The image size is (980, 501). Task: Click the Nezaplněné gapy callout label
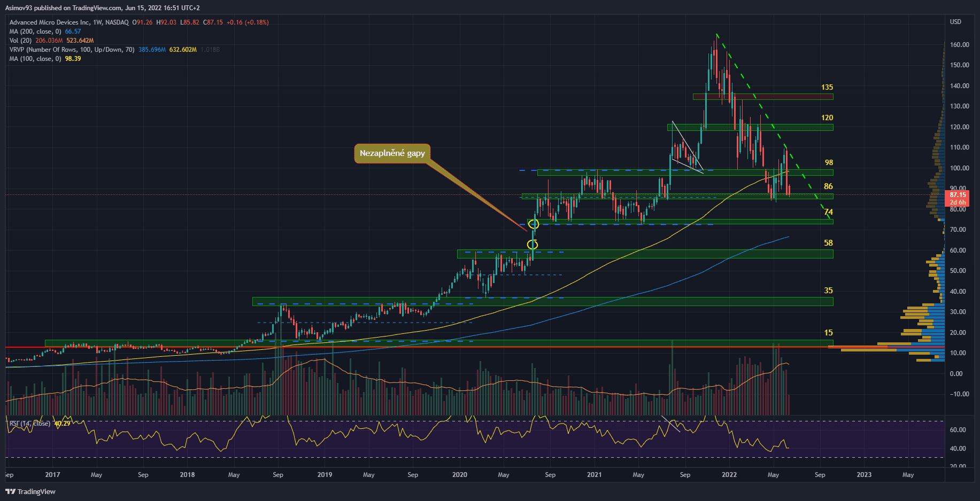[x=392, y=153]
